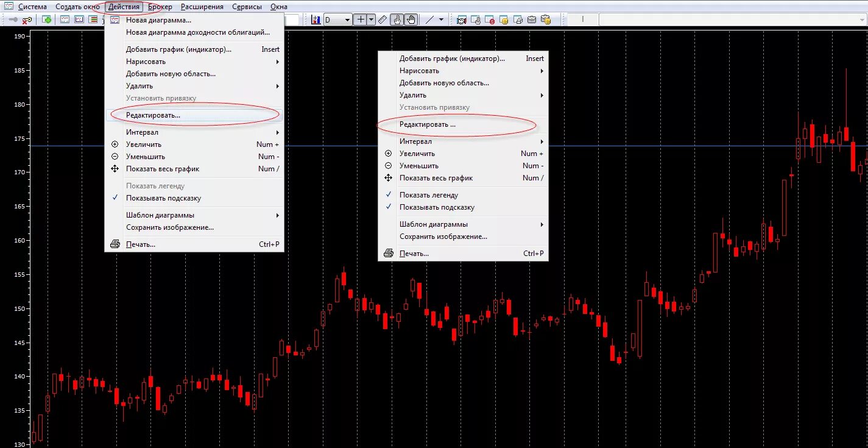Select the diagonal line drawing tool
This screenshot has width=868, height=448.
[x=429, y=20]
